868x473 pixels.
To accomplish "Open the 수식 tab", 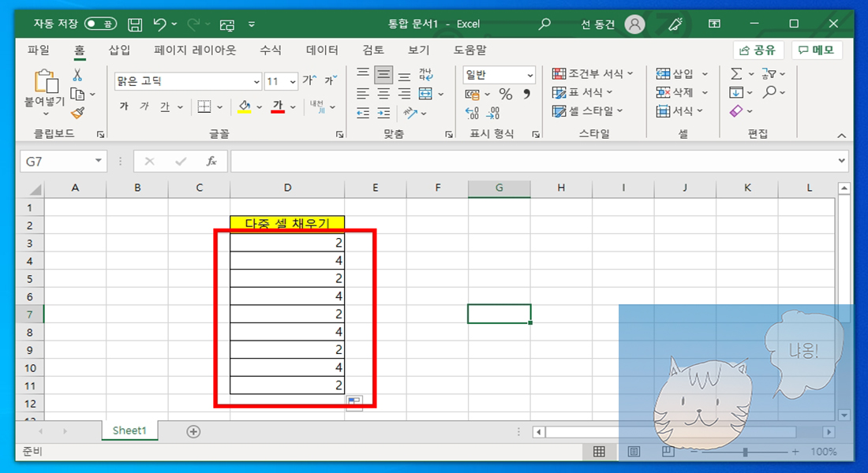I will coord(270,50).
